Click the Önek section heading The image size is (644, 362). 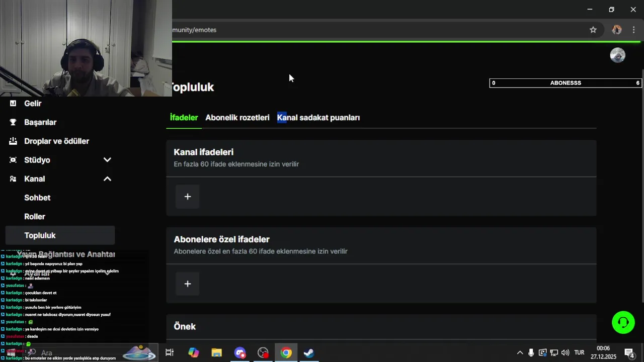[185, 327]
